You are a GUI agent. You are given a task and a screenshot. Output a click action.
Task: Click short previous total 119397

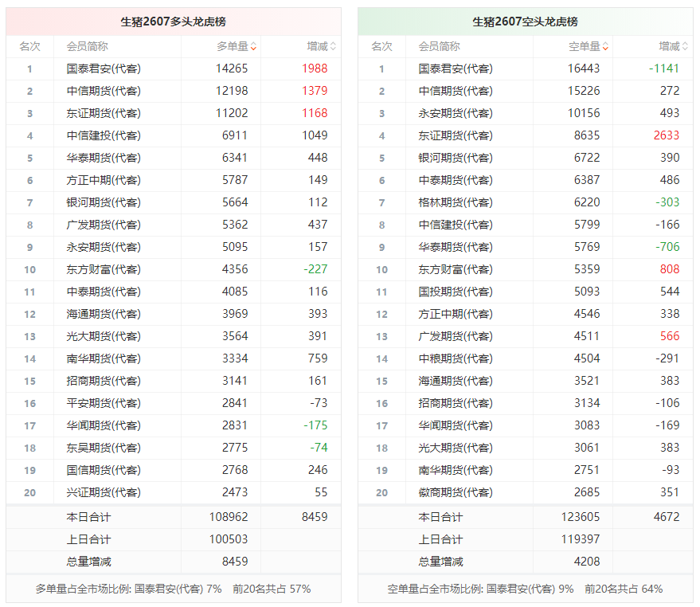tap(581, 539)
